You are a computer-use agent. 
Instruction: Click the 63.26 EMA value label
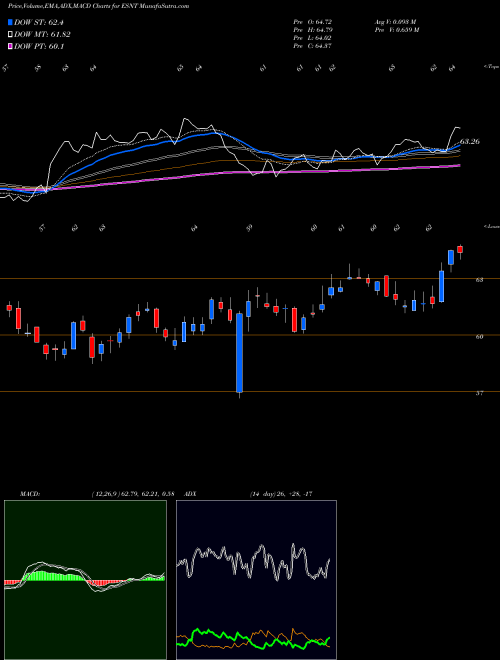(x=470, y=141)
